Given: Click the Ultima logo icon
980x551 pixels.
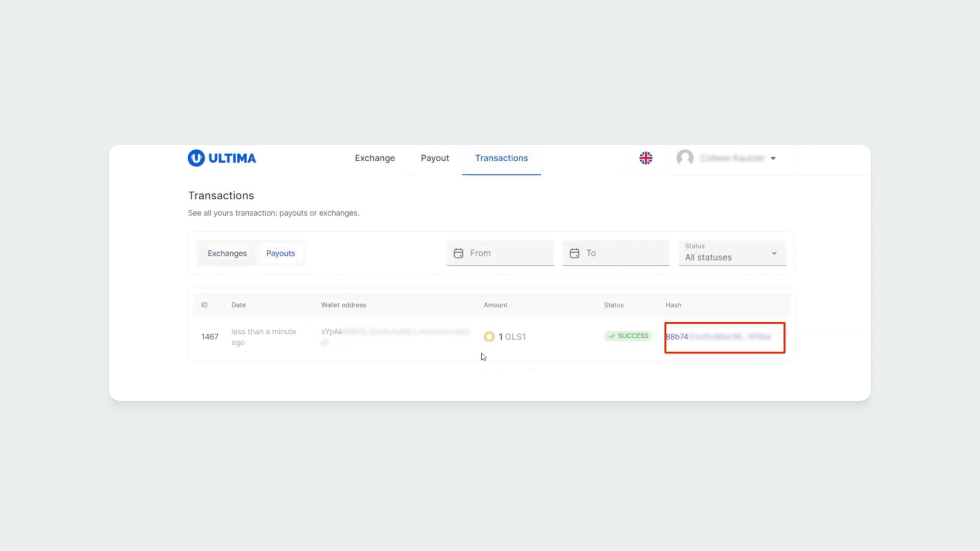Looking at the screenshot, I should coord(196,158).
